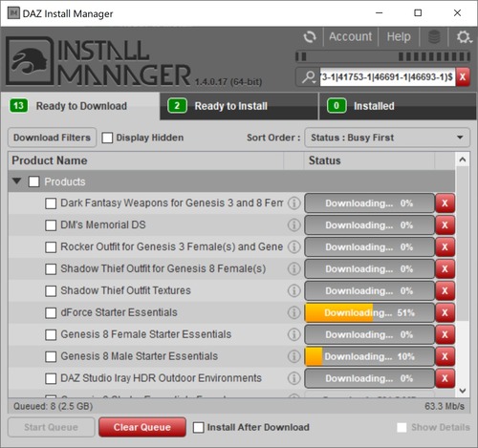Image resolution: width=478 pixels, height=448 pixels.
Task: Click dForce Starter Essentials 51% progress bar
Action: point(370,312)
